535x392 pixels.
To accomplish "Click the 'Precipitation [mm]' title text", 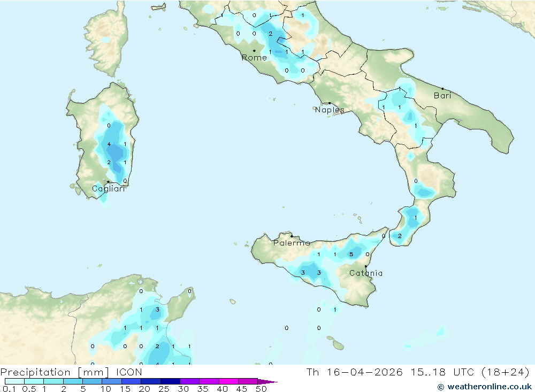I will [55, 372].
